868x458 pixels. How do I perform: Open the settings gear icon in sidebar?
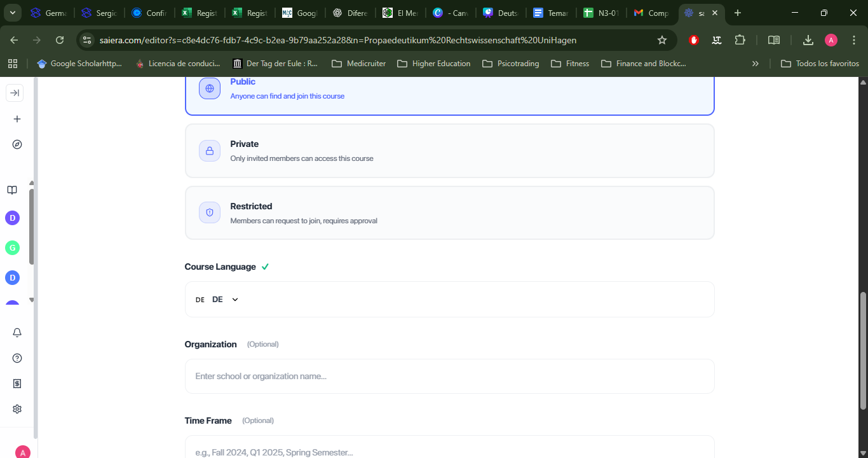coord(17,409)
